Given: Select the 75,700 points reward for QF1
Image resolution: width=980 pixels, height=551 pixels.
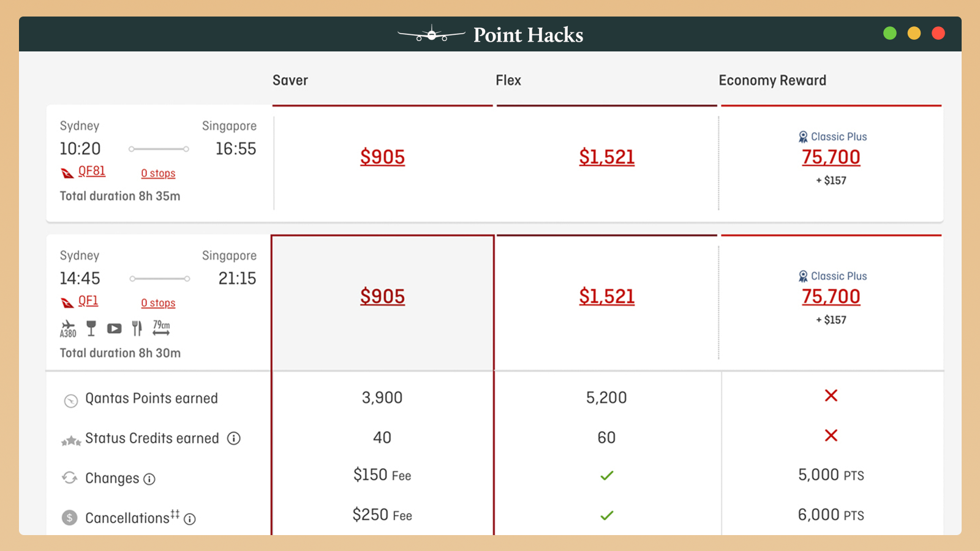Looking at the screenshot, I should coord(831,297).
